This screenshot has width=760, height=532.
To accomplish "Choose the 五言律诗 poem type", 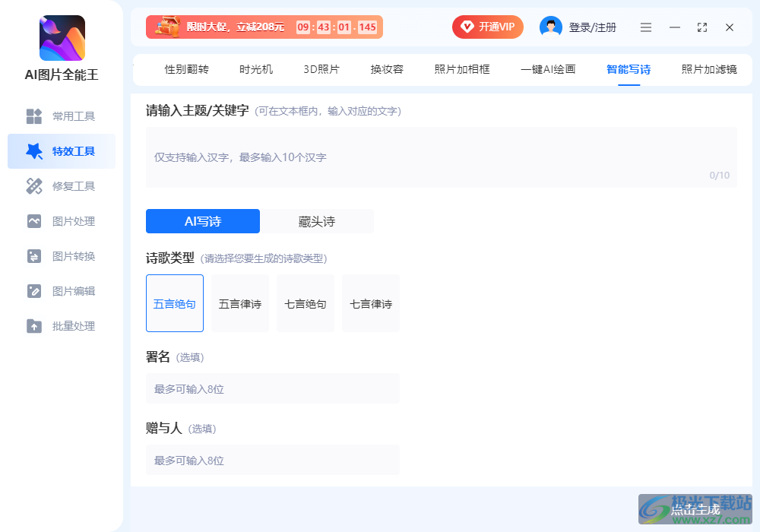I will 239,303.
